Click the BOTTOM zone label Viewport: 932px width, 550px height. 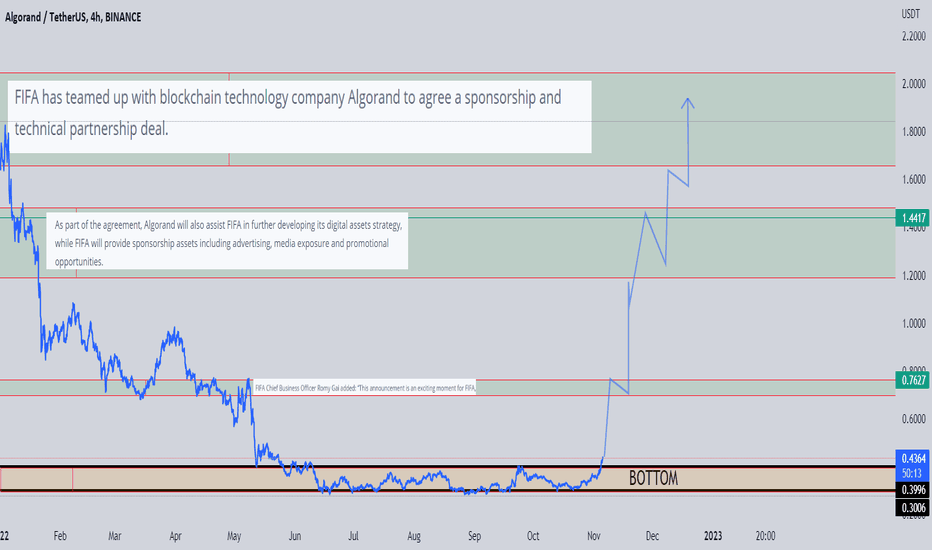pos(653,478)
